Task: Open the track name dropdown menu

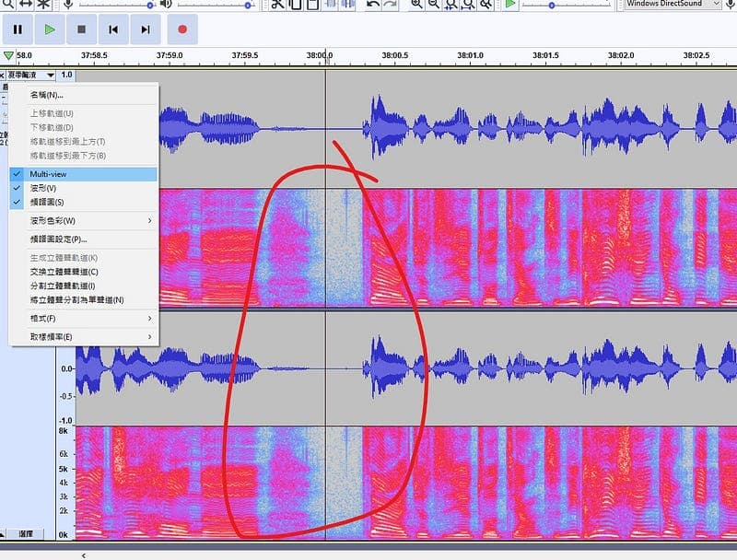Action: click(31, 76)
